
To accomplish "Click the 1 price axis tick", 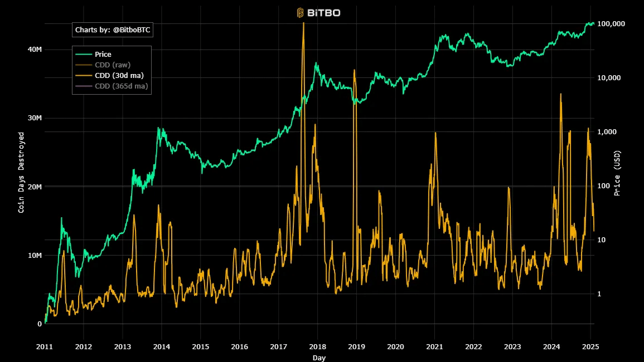I will [599, 294].
